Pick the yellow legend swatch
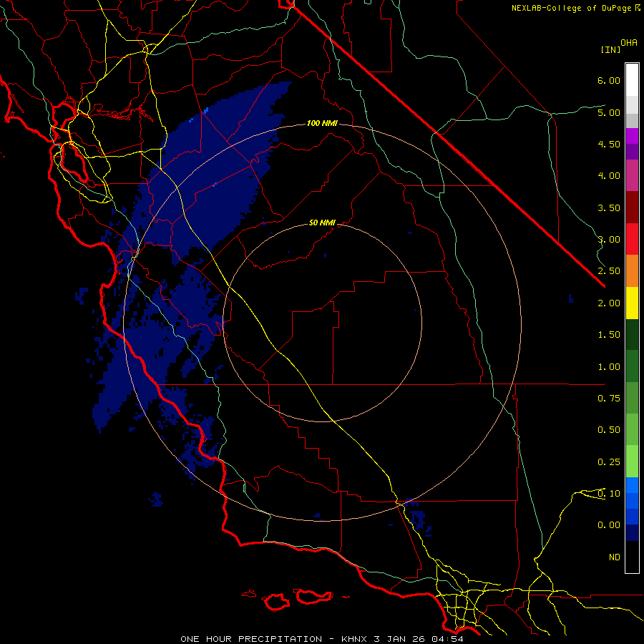The width and height of the screenshot is (644, 644). click(632, 303)
